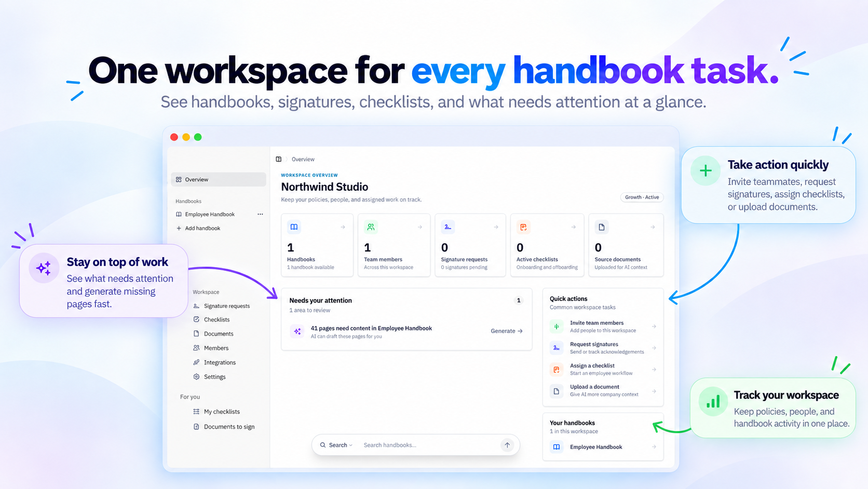
Task: Open Documents in sidebar
Action: 213,334
